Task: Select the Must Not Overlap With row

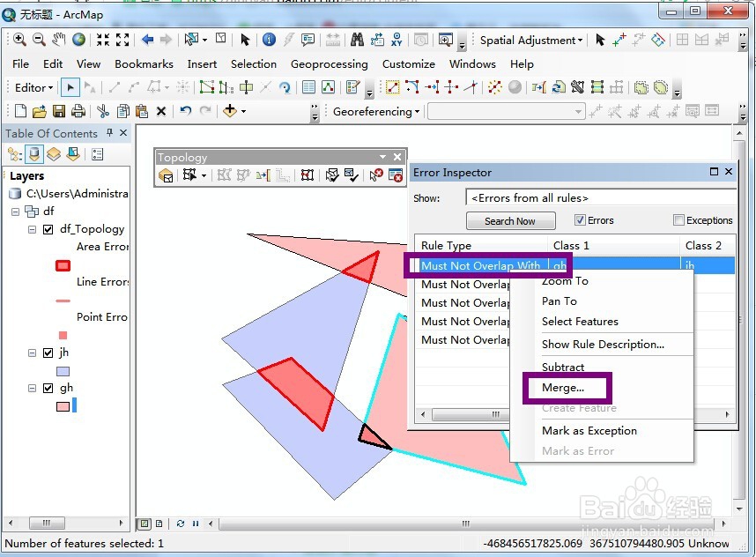Action: [574, 265]
